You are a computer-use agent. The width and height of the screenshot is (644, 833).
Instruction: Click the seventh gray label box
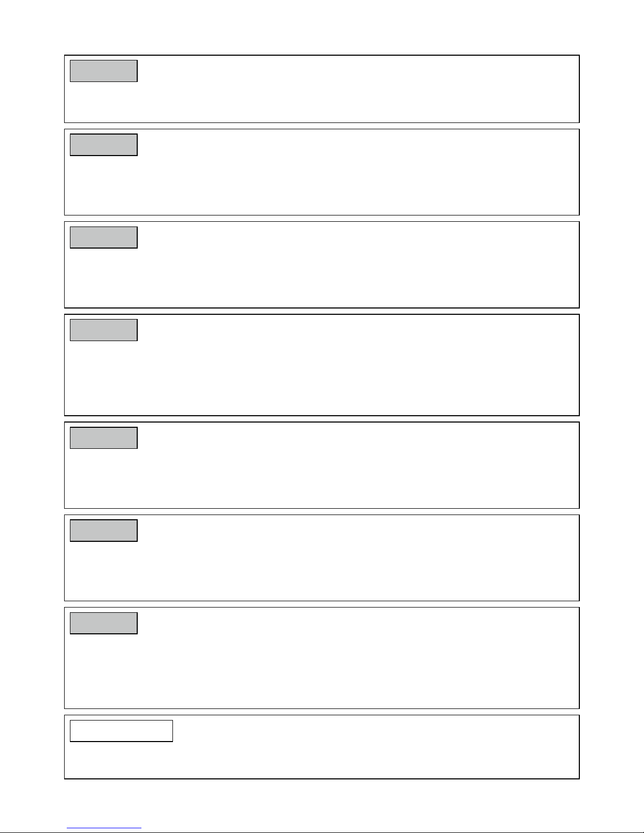(x=104, y=623)
